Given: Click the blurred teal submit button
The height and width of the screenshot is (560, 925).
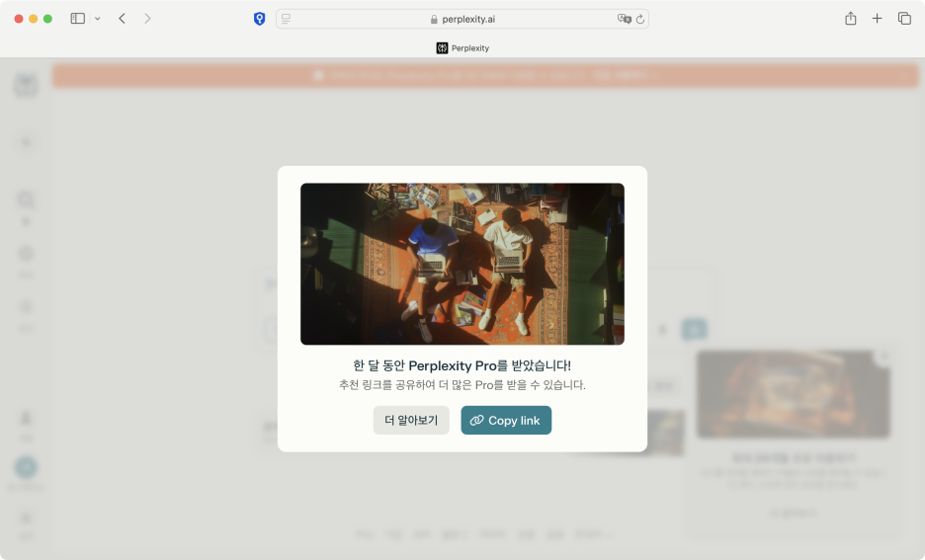Looking at the screenshot, I should pos(695,329).
